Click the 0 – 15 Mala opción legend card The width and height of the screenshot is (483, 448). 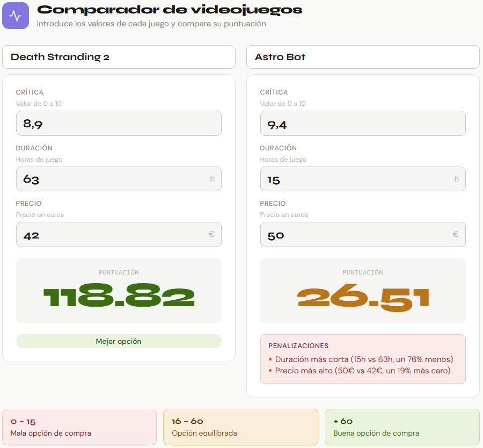click(x=79, y=427)
